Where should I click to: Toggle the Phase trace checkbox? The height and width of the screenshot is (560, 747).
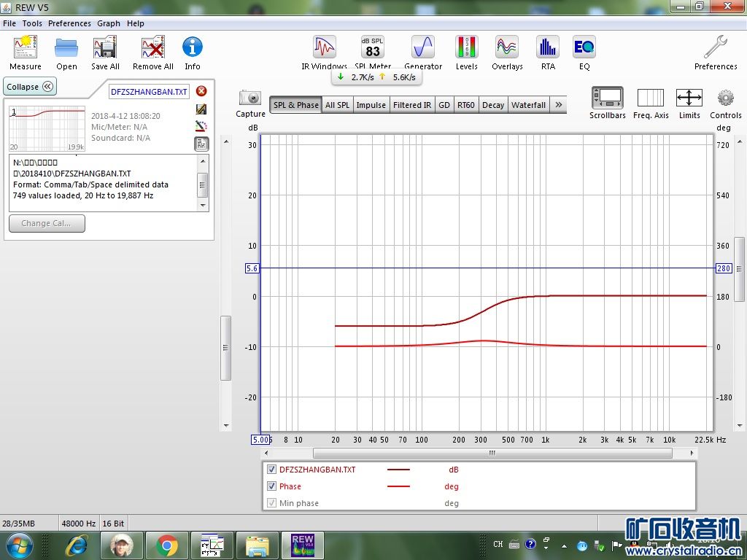tap(272, 486)
